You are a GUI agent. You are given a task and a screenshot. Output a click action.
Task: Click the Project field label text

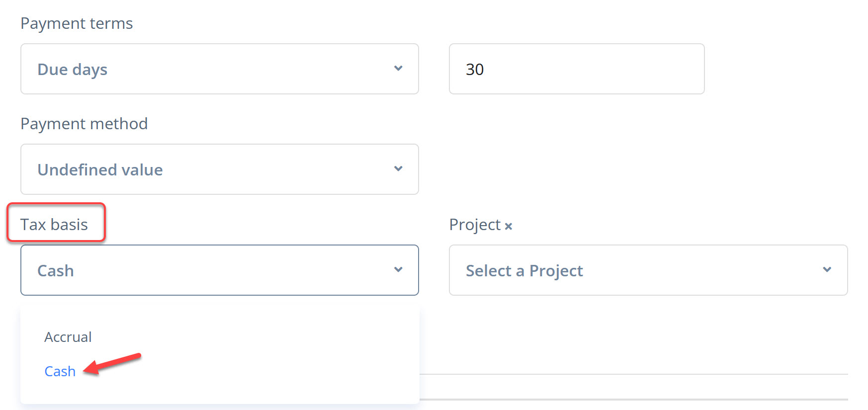click(x=475, y=225)
